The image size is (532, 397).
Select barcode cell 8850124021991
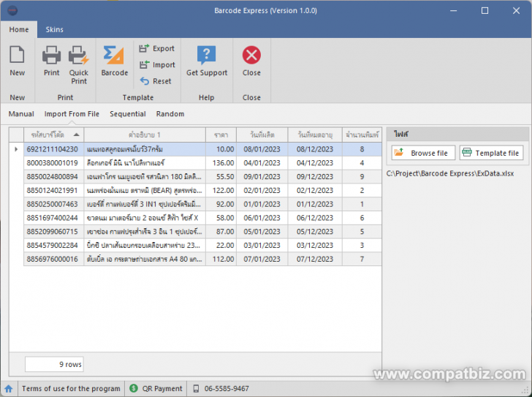pos(53,190)
